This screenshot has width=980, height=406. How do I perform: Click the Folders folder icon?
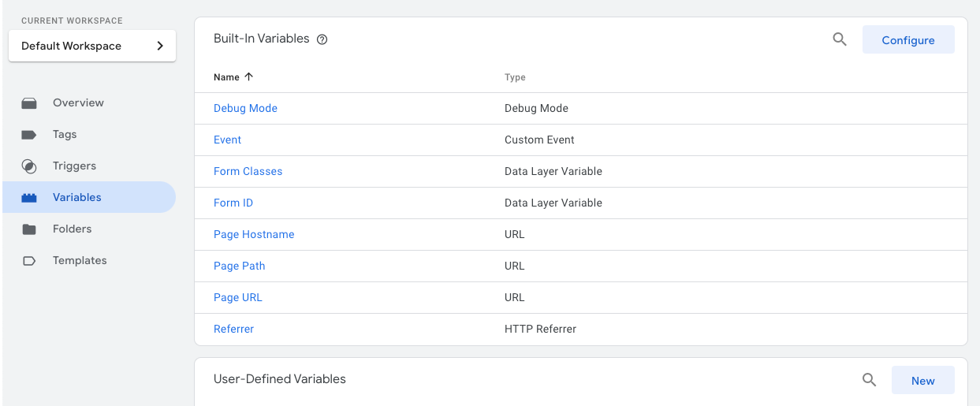tap(29, 229)
